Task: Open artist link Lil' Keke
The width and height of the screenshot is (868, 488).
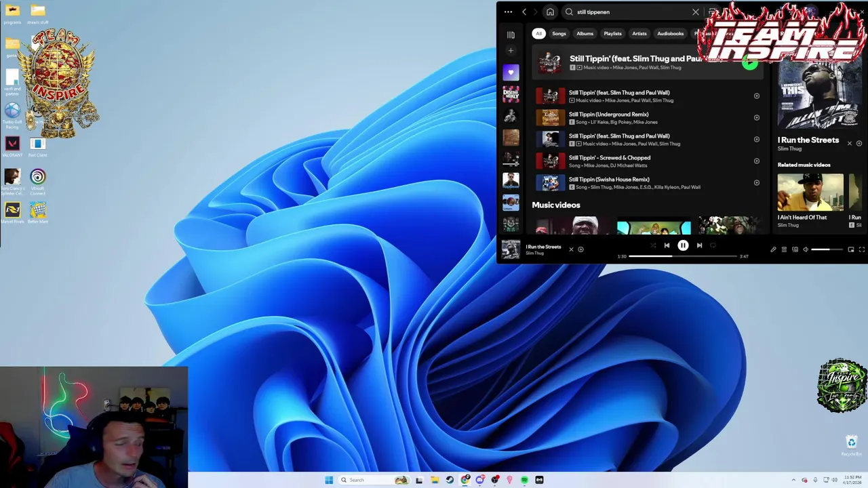Action: [598, 122]
